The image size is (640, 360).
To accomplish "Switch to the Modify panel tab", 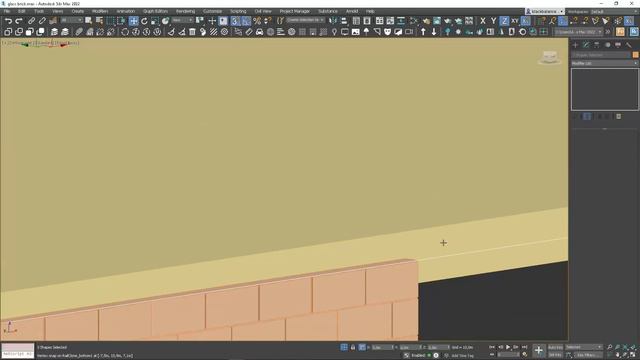I will (586, 45).
